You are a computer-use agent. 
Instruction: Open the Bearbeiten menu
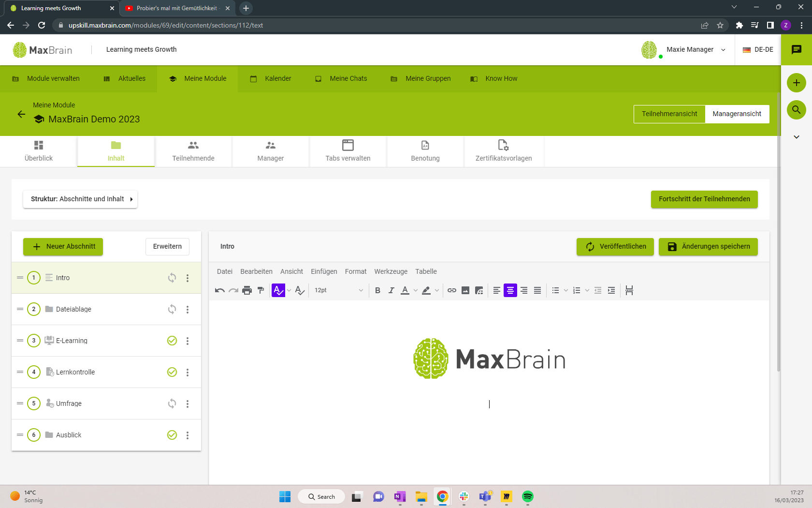(256, 271)
